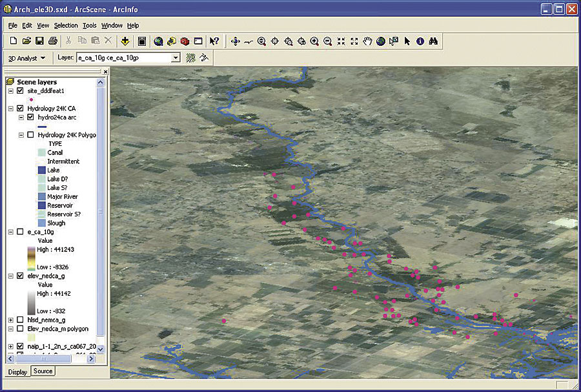
Task: Open ArcToolbox red toolbox icon
Action: [x=185, y=41]
